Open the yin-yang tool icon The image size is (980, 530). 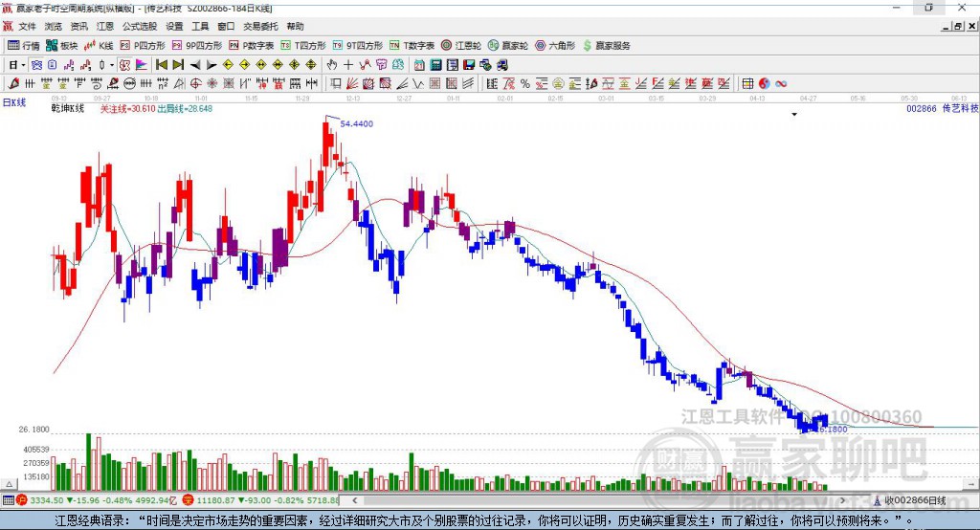(765, 84)
